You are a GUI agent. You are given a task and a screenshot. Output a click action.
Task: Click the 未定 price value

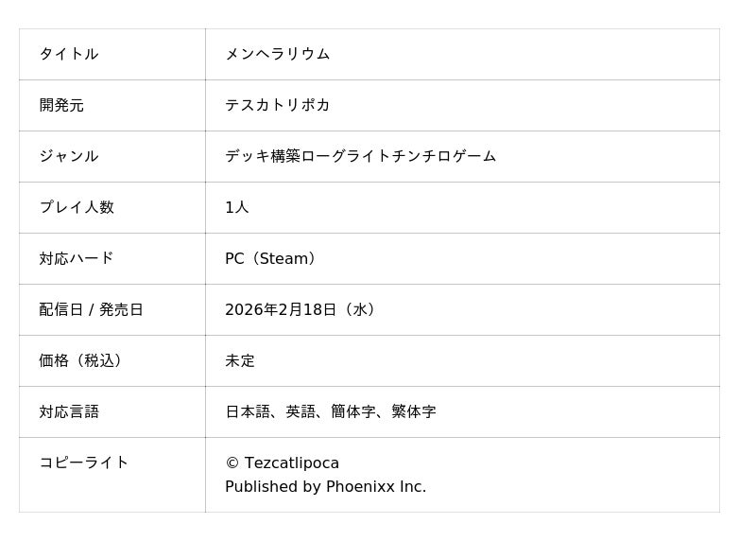[240, 360]
